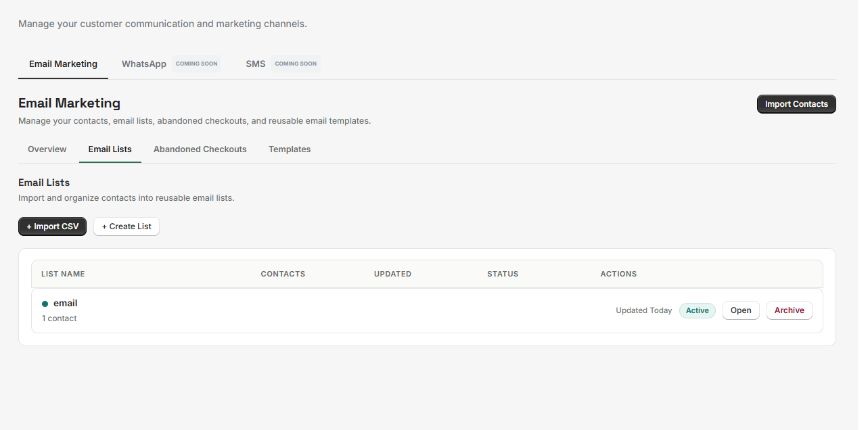Click the LIST NAME column header

coord(63,274)
